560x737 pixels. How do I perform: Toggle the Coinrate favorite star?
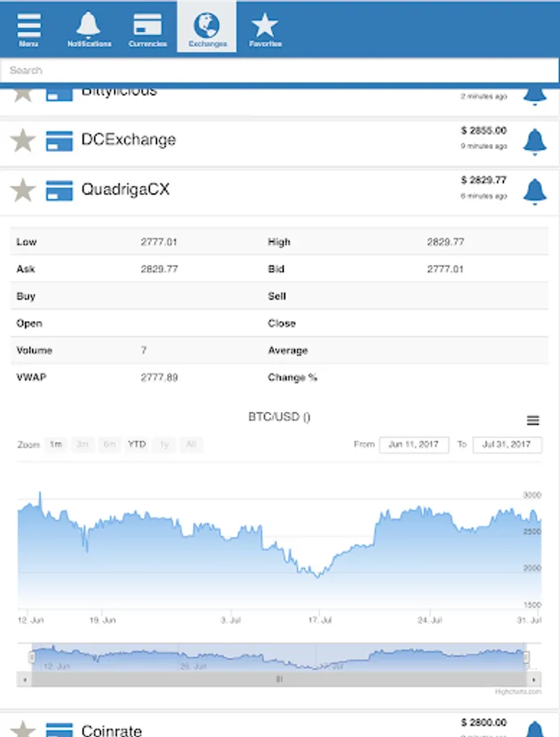point(23,729)
